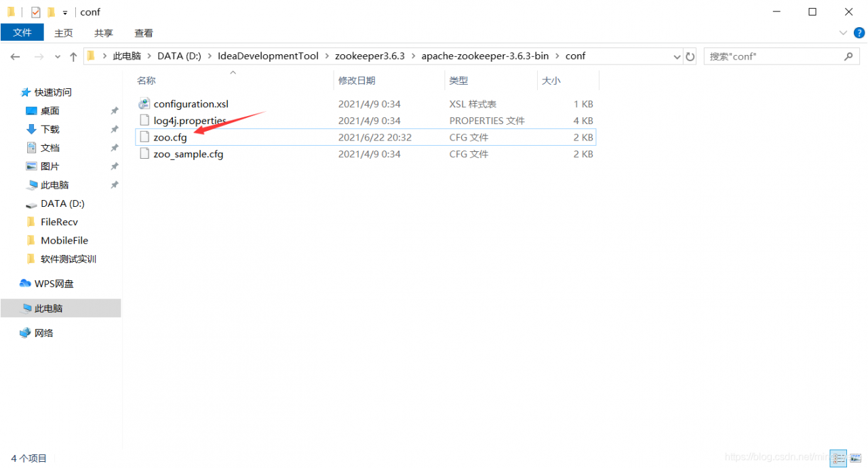The height and width of the screenshot is (468, 868).
Task: Click the configuration.xsl file icon
Action: [144, 104]
